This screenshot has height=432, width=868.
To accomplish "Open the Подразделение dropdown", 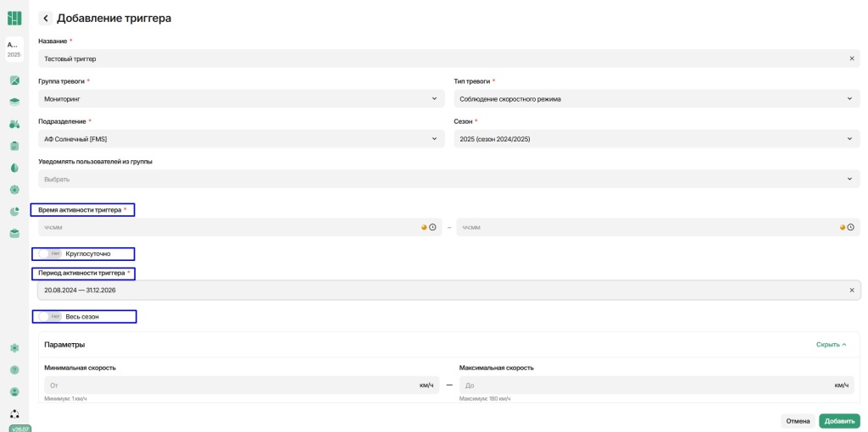I will 242,139.
